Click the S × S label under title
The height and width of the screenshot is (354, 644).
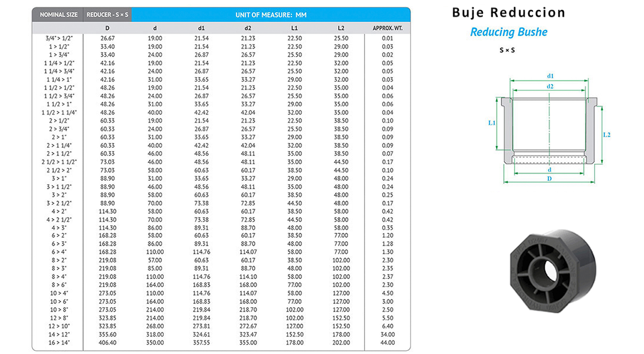(507, 50)
